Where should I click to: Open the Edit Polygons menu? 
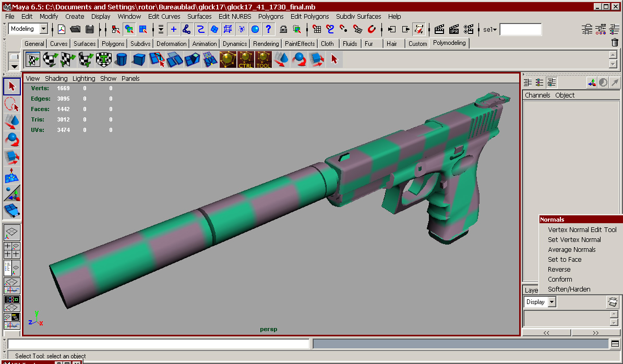(309, 16)
